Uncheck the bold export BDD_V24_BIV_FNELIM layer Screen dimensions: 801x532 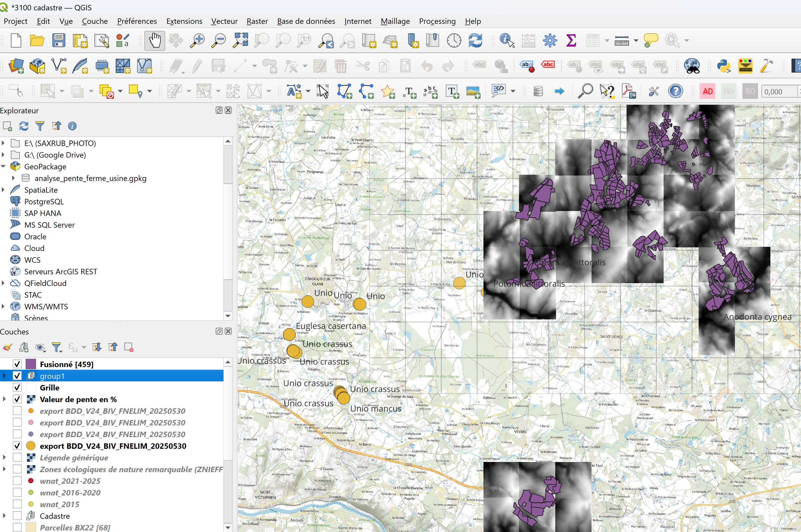[17, 446]
